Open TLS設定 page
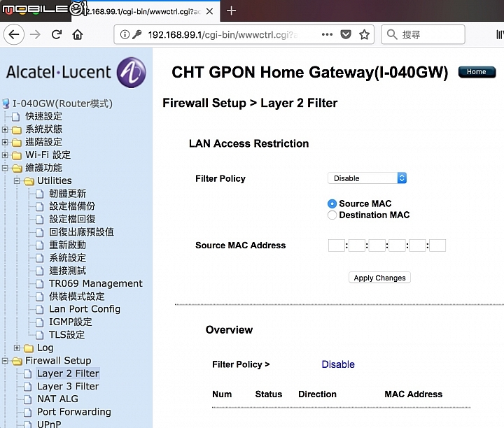Image resolution: width=504 pixels, height=428 pixels. click(x=67, y=335)
